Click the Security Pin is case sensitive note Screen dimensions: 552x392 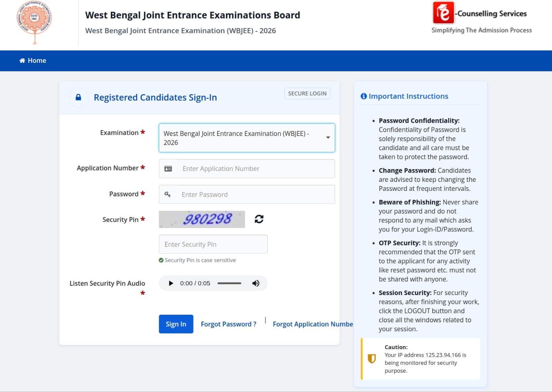tap(200, 260)
